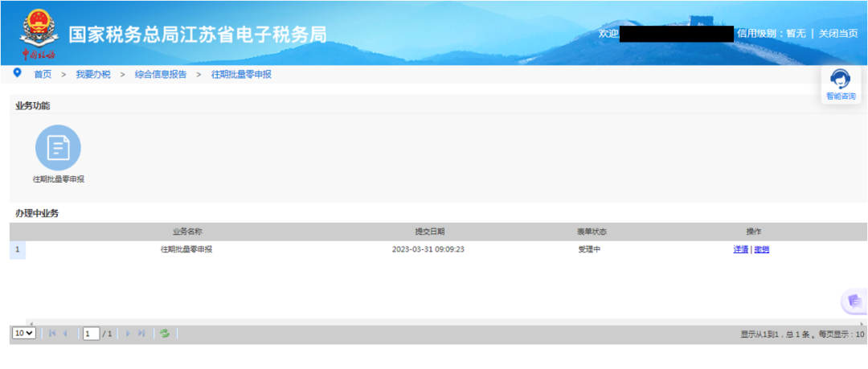Viewport: 868px width, 369px height.
Task: Click 往期批量零申报 cell in table row
Action: click(x=186, y=249)
